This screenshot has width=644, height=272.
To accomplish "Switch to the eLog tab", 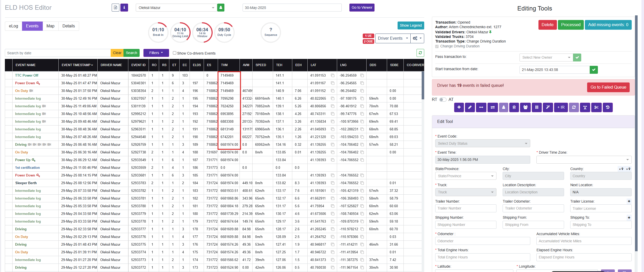I will point(14,26).
